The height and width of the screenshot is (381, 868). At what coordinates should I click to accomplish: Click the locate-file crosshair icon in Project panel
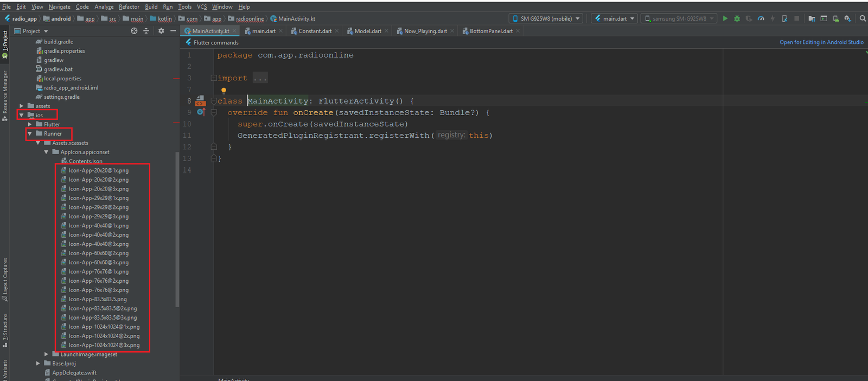point(134,31)
